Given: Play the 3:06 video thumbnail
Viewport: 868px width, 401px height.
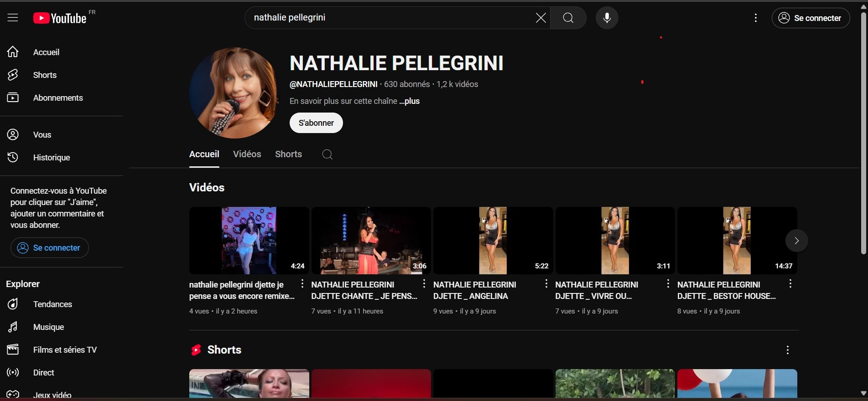Looking at the screenshot, I should [371, 241].
